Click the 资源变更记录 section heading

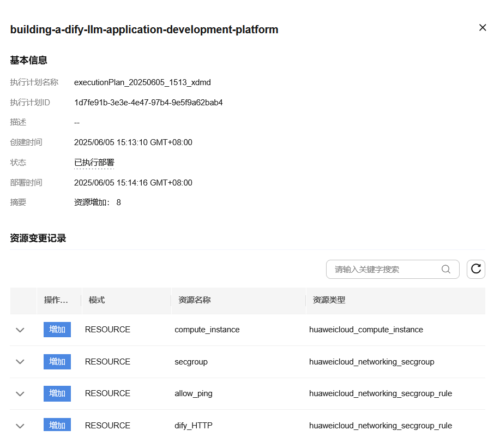tap(38, 238)
